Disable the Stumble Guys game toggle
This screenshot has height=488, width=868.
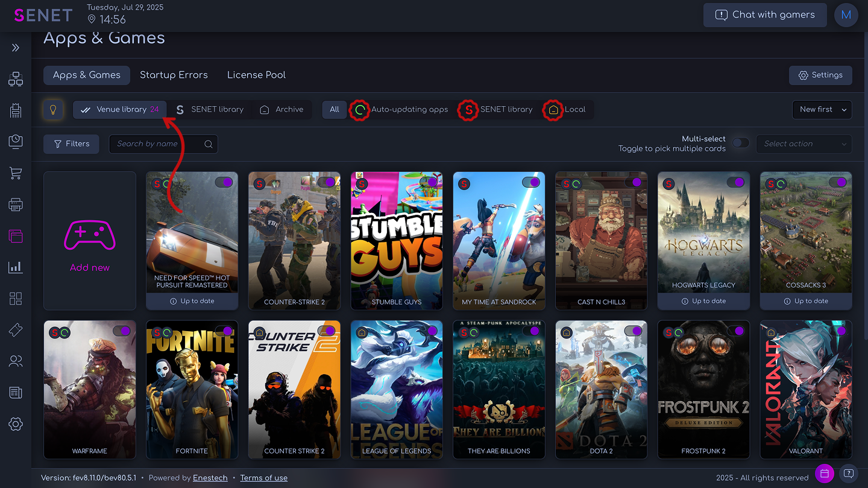[429, 182]
